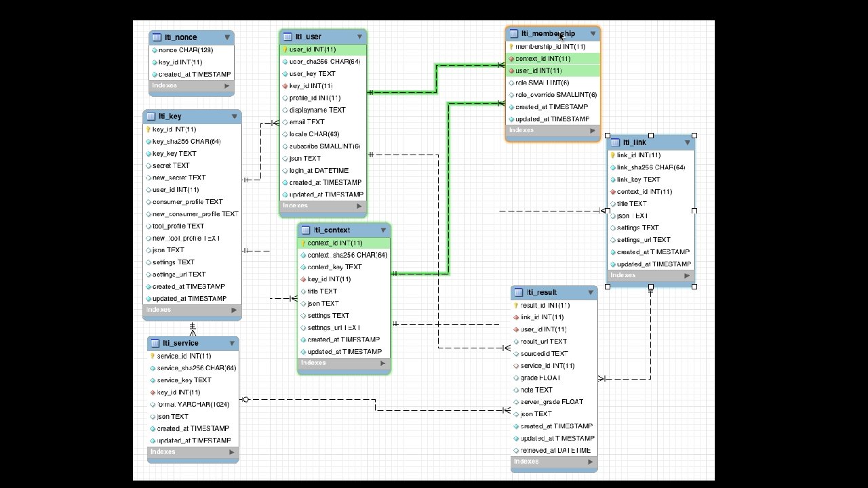Image resolution: width=868 pixels, height=488 pixels.
Task: Click the lti_context table icon
Action: tap(306, 230)
